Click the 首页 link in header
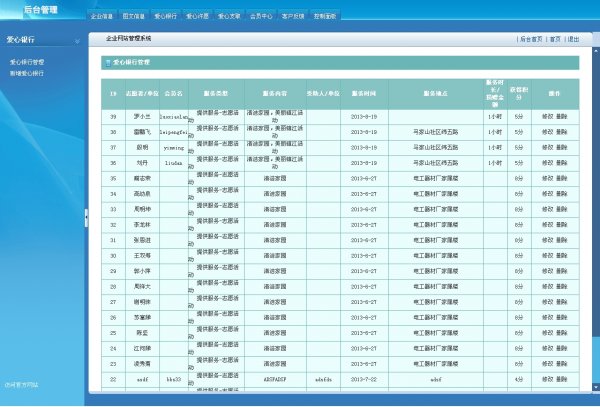 tap(555, 39)
